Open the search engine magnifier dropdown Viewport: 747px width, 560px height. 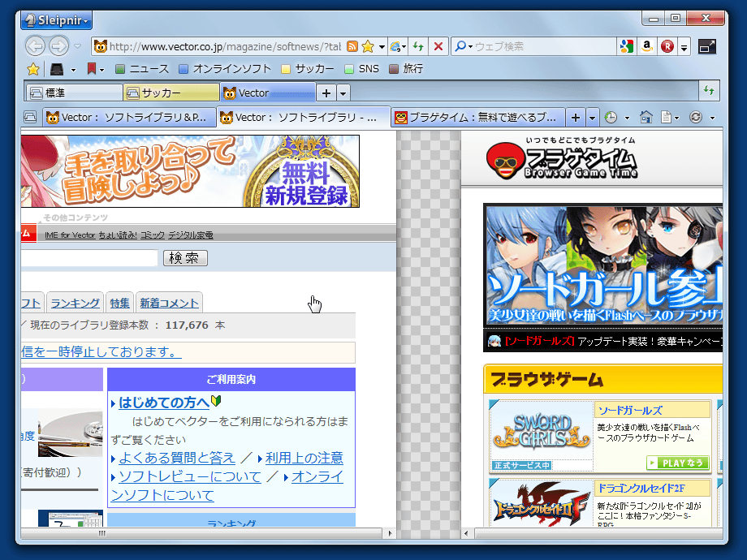click(x=463, y=46)
